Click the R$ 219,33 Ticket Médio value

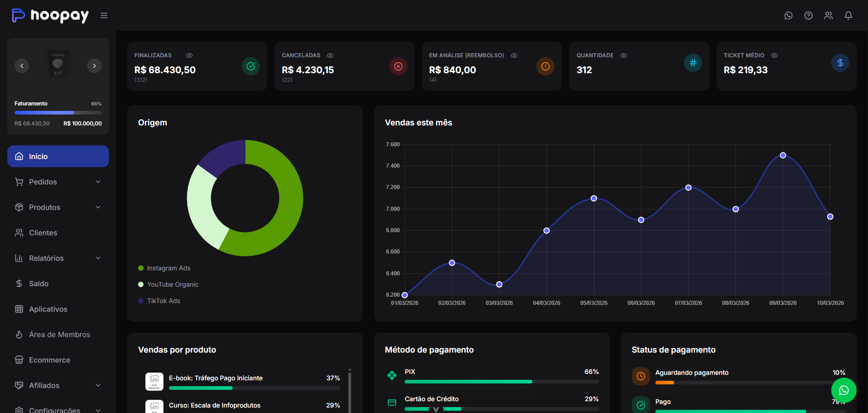coord(746,70)
